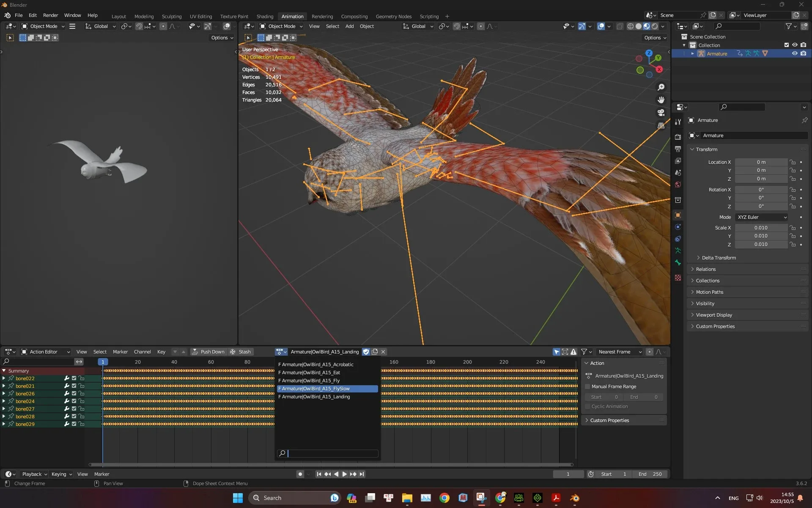Toggle bone024 channel mute checkbox
This screenshot has height=508, width=812.
pos(74,401)
